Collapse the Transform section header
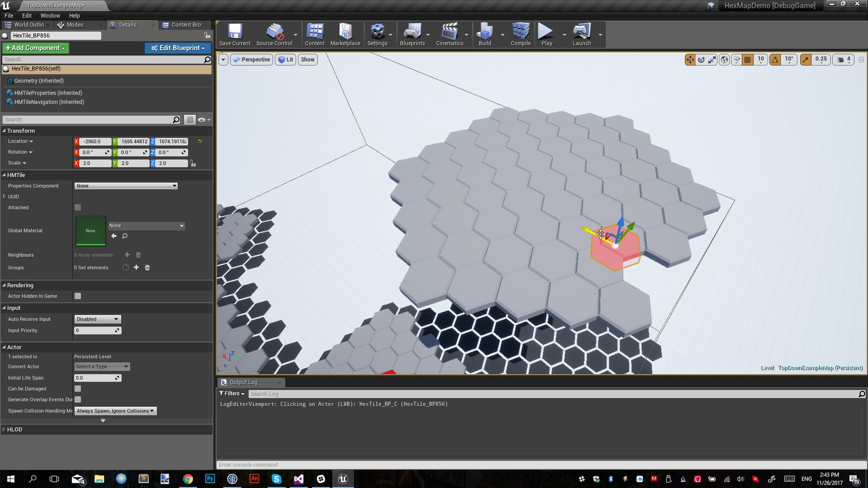The height and width of the screenshot is (488, 868). 4,131
